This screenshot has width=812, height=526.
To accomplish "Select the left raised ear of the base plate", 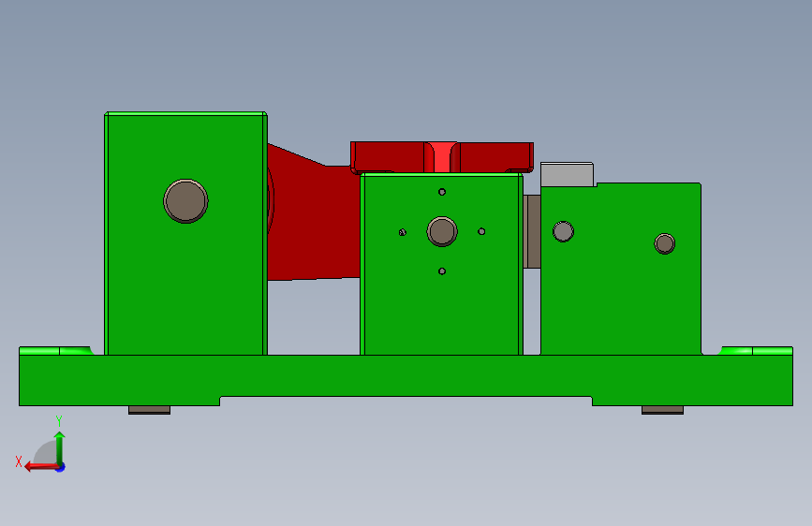I will click(x=56, y=351).
